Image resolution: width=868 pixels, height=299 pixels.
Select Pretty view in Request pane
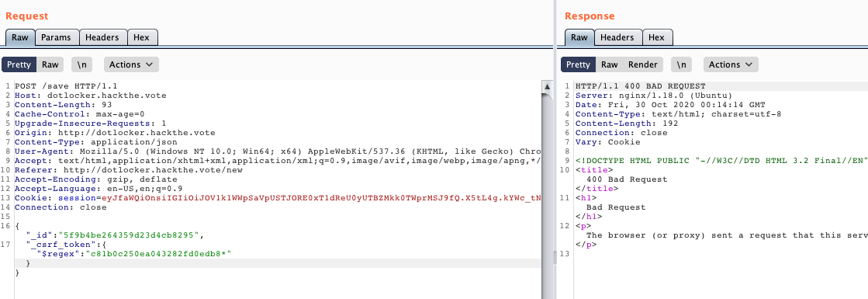click(19, 64)
